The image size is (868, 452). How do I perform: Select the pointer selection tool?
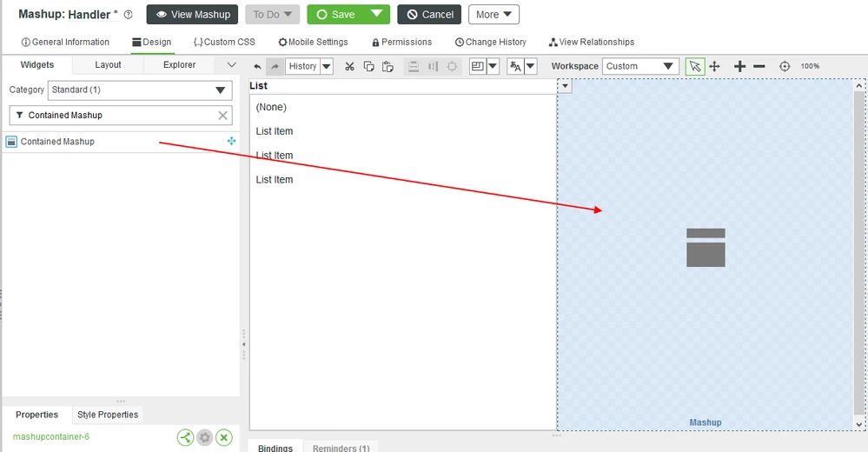pyautogui.click(x=695, y=66)
